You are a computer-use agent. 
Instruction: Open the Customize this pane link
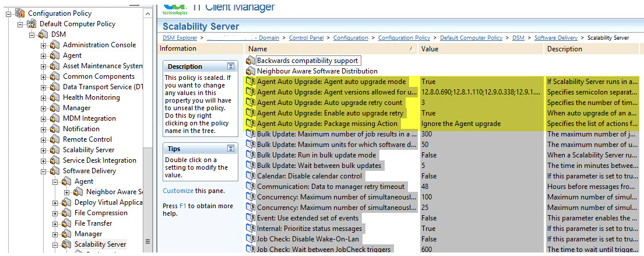pos(178,191)
